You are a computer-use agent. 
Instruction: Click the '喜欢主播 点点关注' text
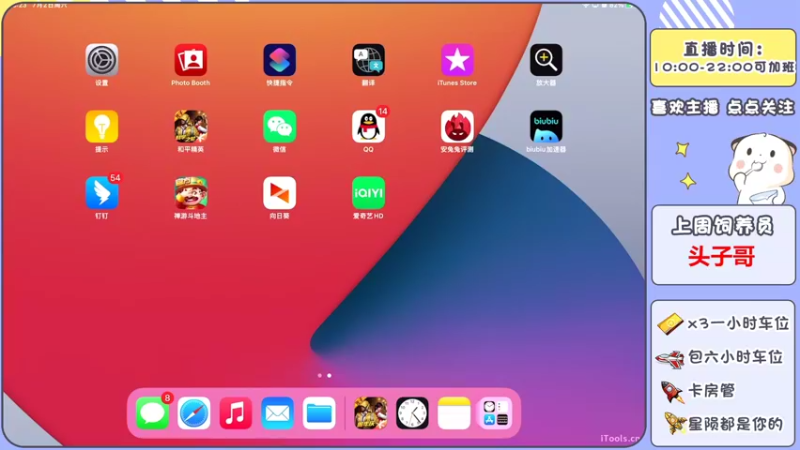(723, 108)
